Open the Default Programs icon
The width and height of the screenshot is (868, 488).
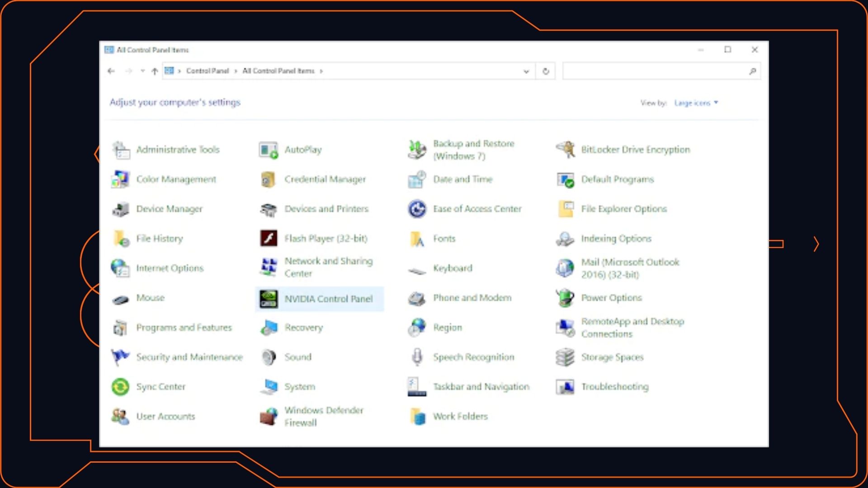click(565, 179)
